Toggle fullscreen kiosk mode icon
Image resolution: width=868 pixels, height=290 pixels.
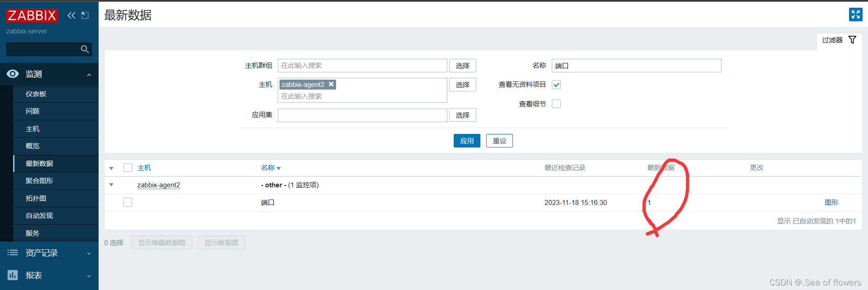(x=855, y=14)
